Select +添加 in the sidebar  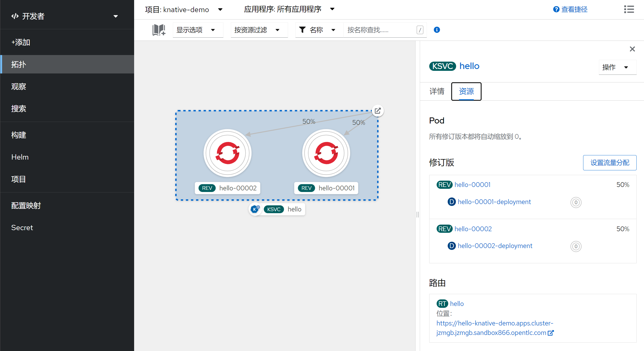pyautogui.click(x=67, y=42)
